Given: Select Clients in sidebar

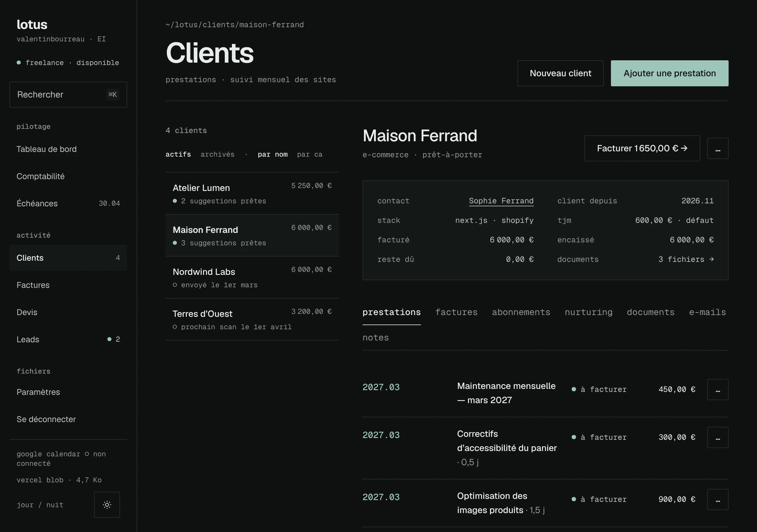Looking at the screenshot, I should pos(68,258).
